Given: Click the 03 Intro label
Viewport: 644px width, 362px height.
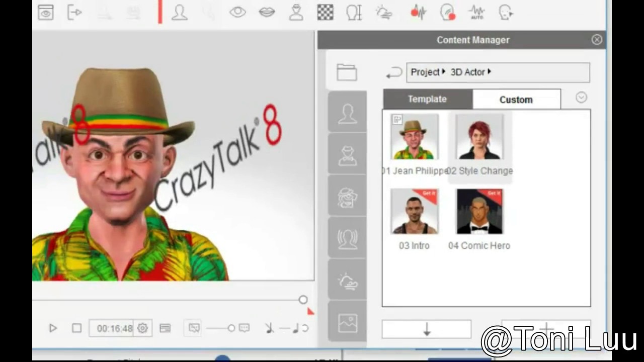Looking at the screenshot, I should pyautogui.click(x=414, y=246).
